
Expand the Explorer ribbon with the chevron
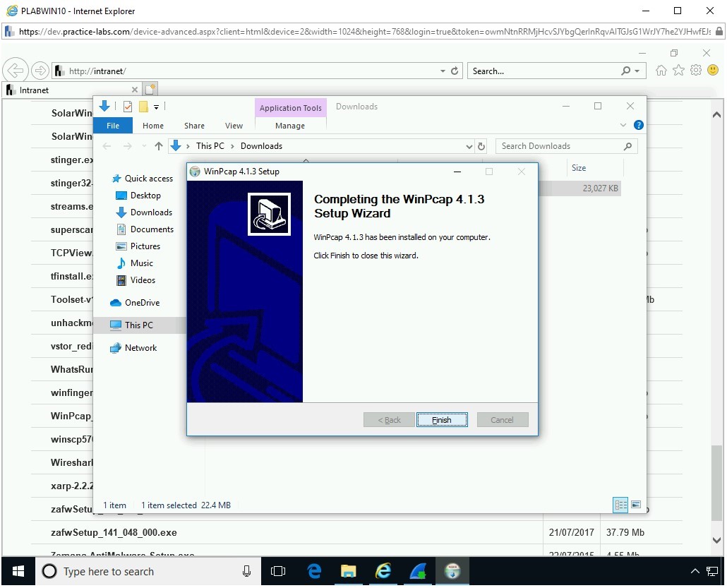pos(623,126)
